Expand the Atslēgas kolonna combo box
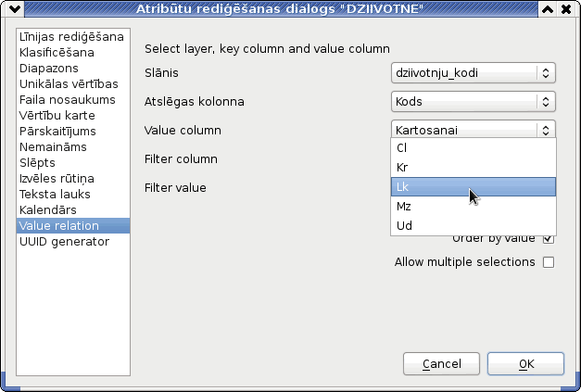Image resolution: width=581 pixels, height=392 pixels. coord(474,102)
